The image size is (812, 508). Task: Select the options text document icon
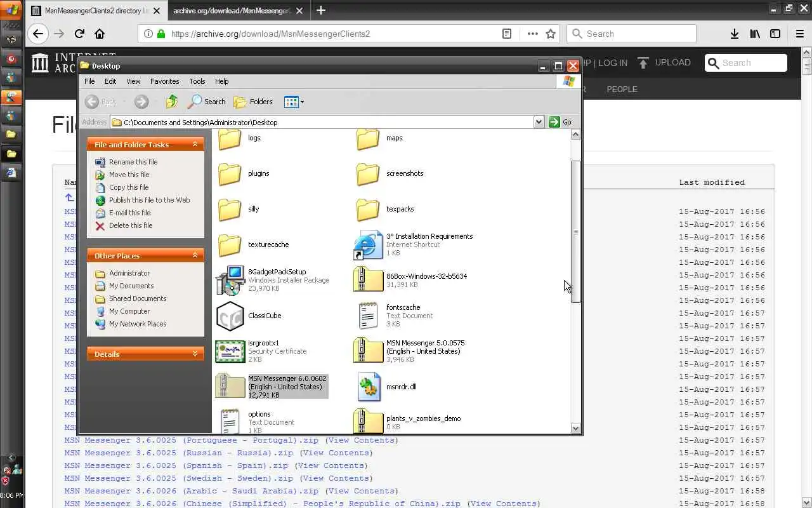230,421
